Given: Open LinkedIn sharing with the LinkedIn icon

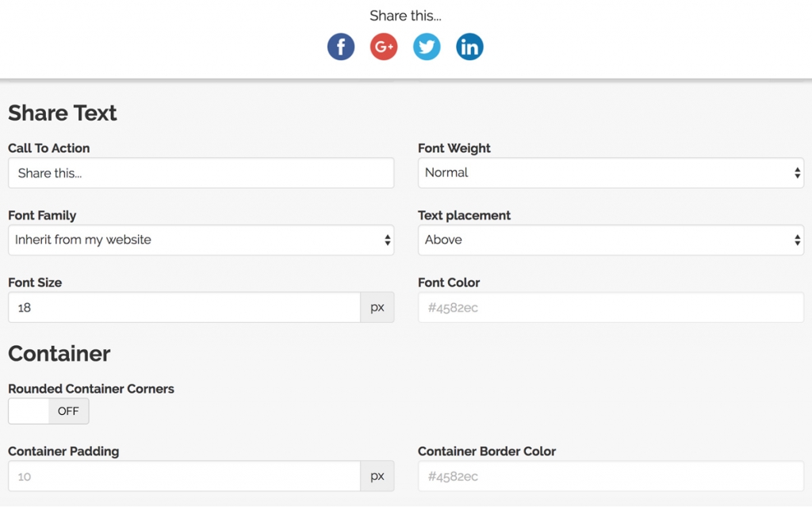Looking at the screenshot, I should tap(469, 46).
